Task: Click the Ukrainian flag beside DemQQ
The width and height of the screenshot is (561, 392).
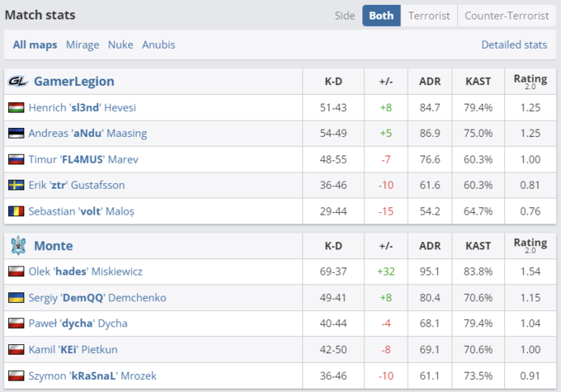Action: 16,297
